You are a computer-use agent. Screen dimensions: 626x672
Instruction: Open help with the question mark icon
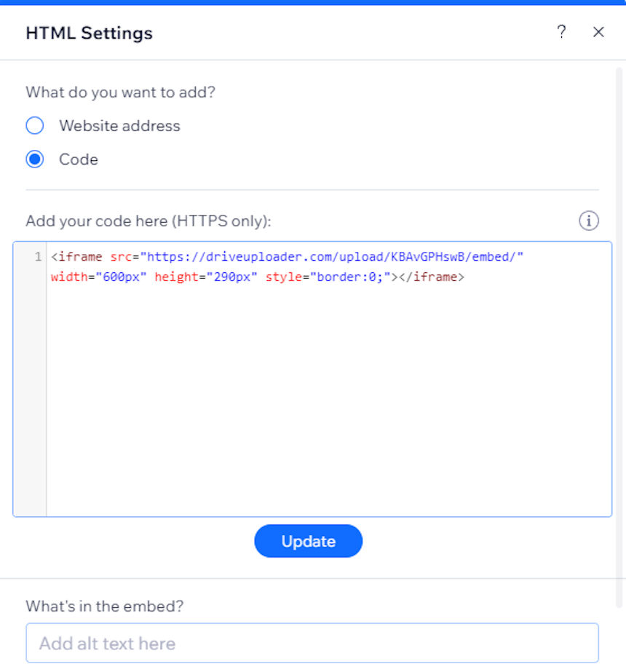(561, 32)
